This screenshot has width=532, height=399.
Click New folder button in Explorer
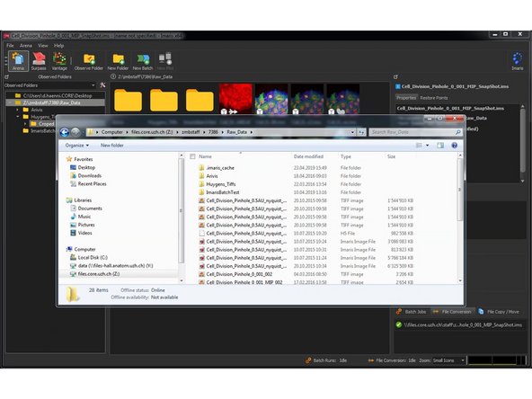pyautogui.click(x=112, y=146)
